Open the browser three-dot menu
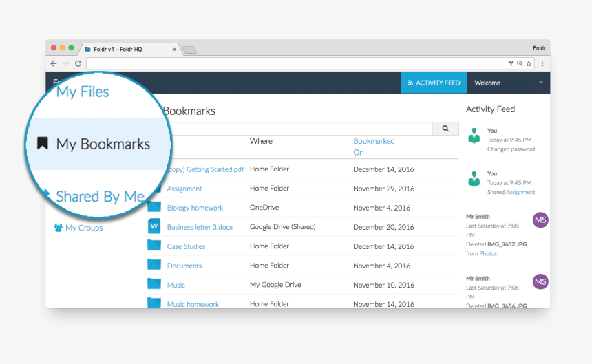The height and width of the screenshot is (364, 592). coord(542,63)
